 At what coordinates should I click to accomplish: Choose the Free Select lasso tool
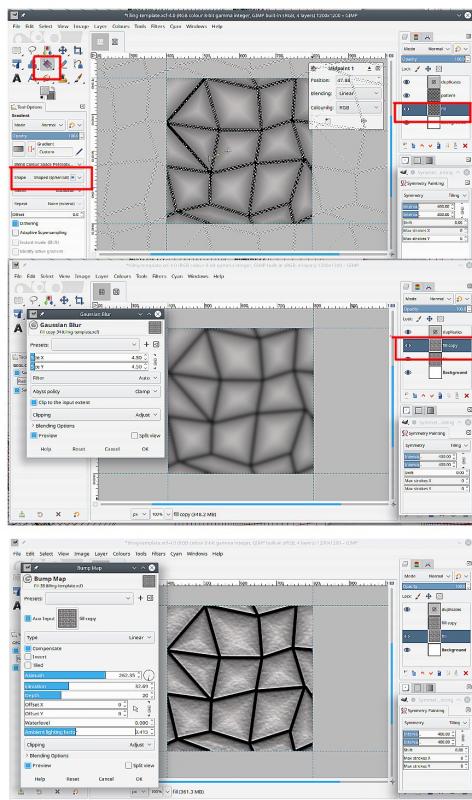[x=32, y=50]
